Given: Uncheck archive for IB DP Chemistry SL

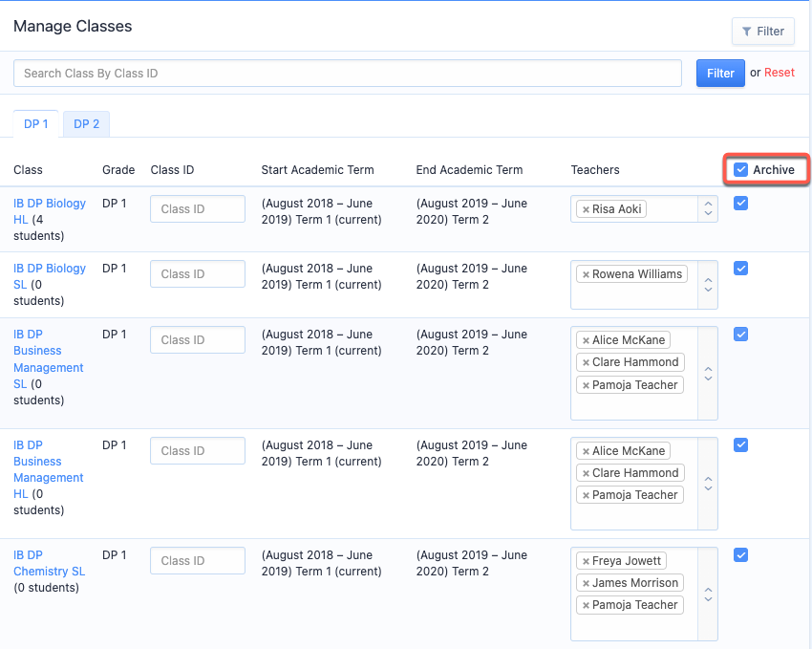Looking at the screenshot, I should pos(740,554).
